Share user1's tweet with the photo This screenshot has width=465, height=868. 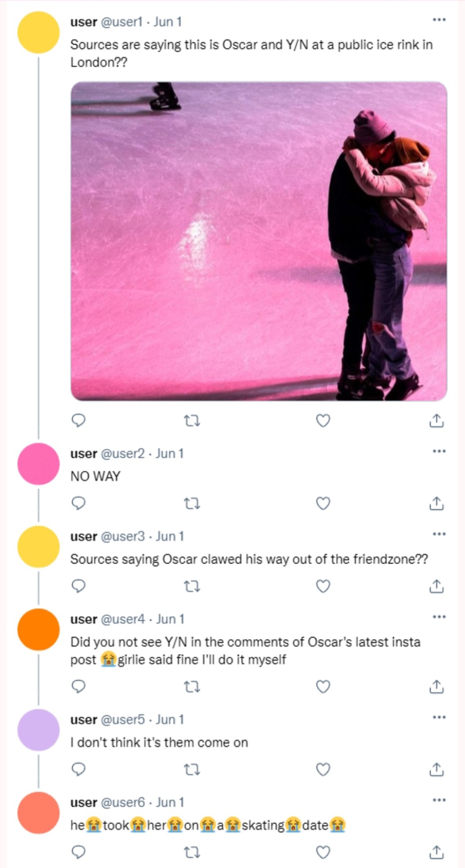(x=436, y=421)
